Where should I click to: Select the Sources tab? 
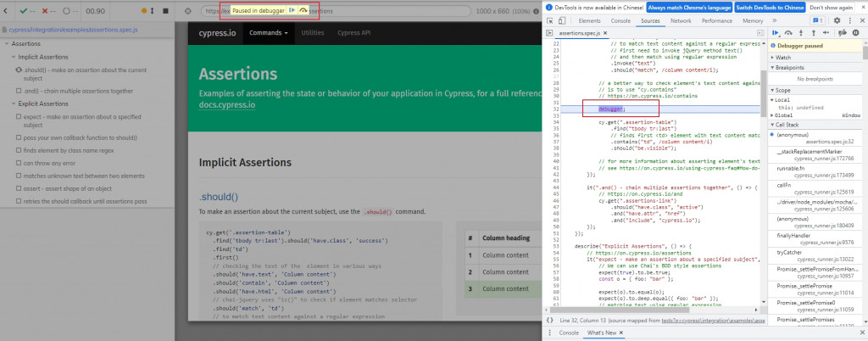click(650, 21)
